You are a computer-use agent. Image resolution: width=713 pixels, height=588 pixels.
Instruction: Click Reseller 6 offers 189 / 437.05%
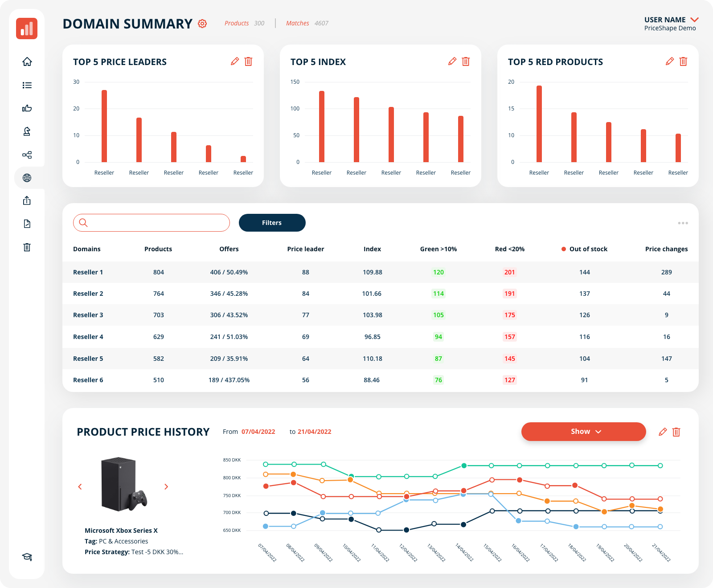pyautogui.click(x=229, y=380)
